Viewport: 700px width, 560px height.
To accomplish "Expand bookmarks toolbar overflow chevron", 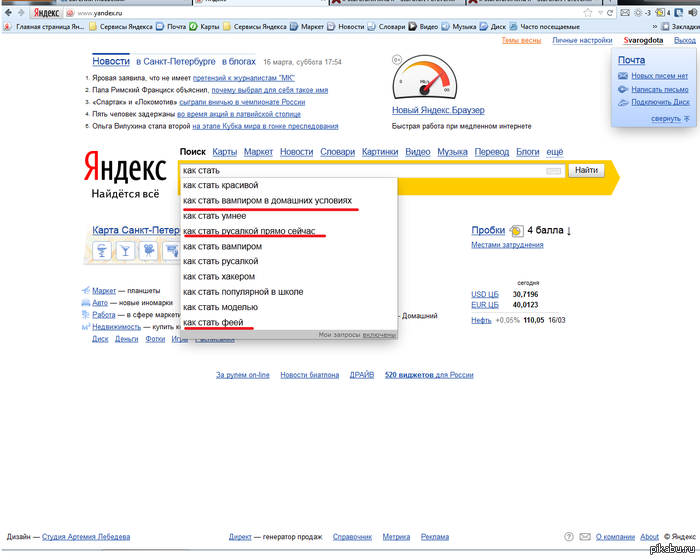I will click(654, 27).
